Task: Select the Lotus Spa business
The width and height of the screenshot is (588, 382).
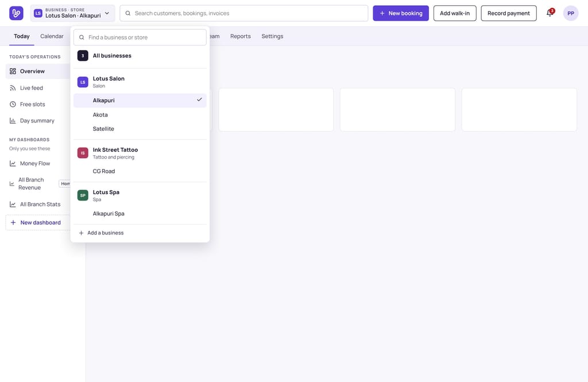Action: 140,195
